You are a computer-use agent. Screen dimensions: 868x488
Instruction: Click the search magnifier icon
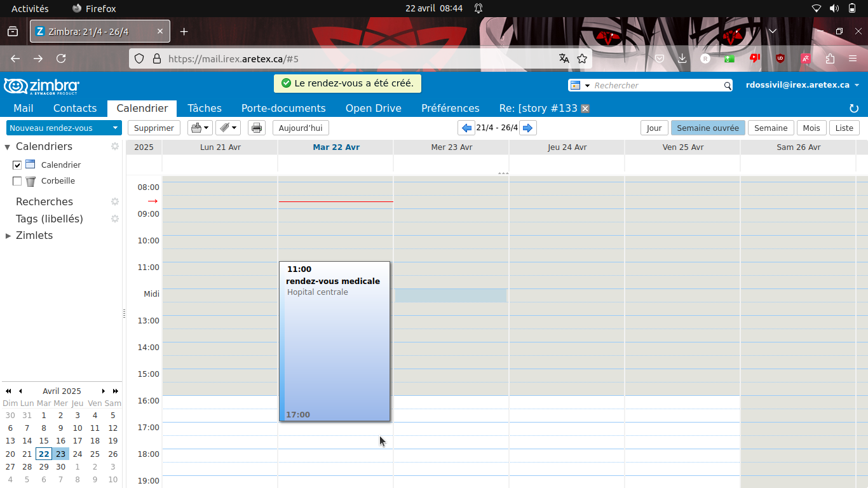(x=728, y=85)
